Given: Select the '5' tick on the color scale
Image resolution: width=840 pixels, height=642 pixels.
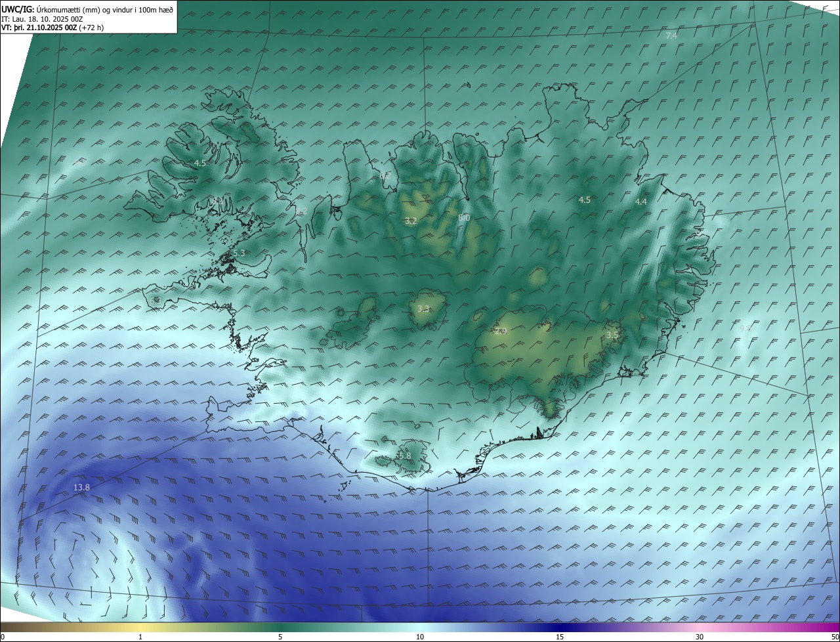Looking at the screenshot, I should point(280,637).
